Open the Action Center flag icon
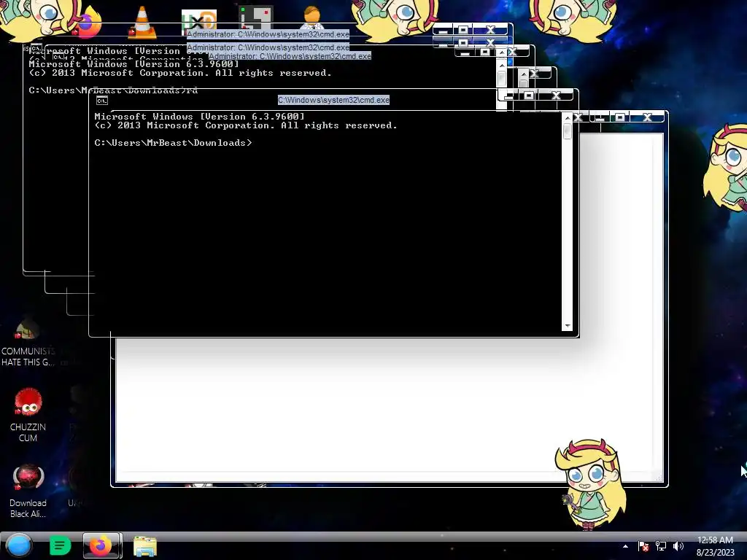 coord(643,546)
